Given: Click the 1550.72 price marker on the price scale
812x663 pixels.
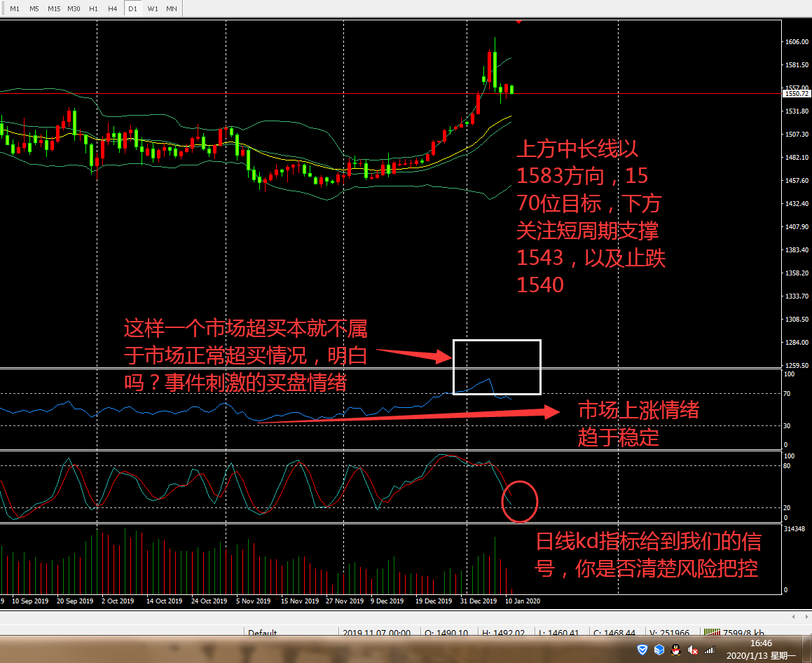Looking at the screenshot, I should click(795, 92).
